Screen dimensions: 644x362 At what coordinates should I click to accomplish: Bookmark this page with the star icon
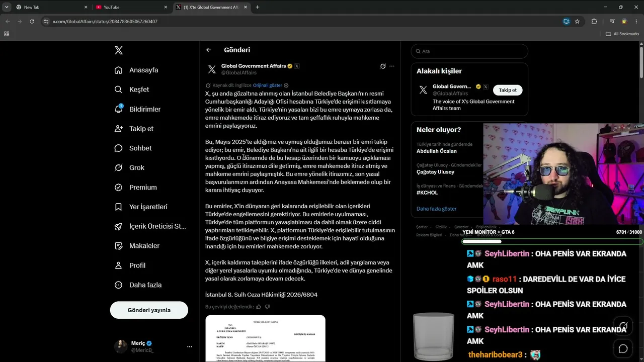[577, 22]
